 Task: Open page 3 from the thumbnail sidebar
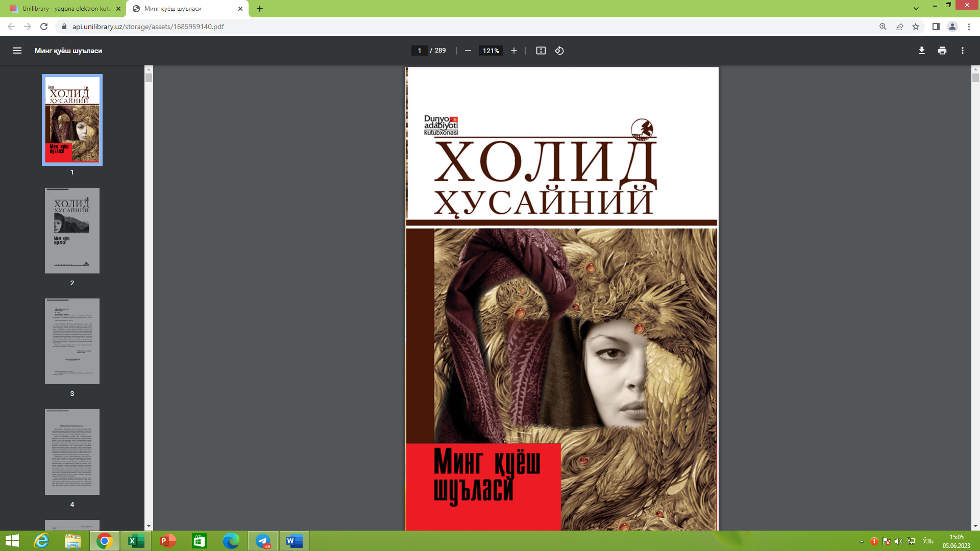[72, 341]
